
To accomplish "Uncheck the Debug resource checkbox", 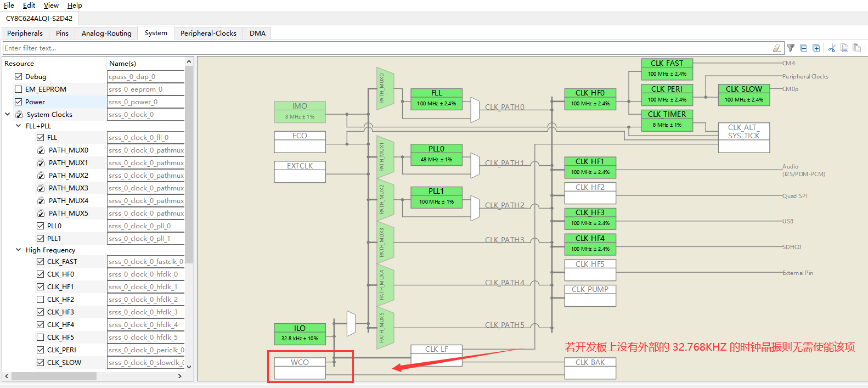I will (x=19, y=77).
